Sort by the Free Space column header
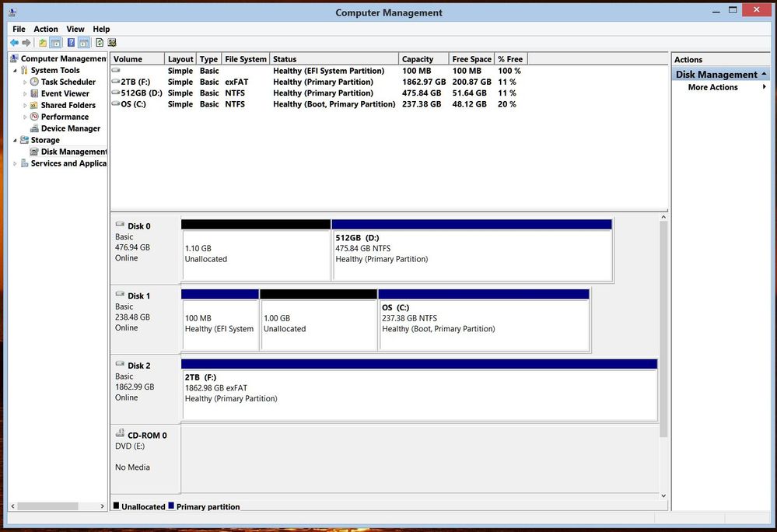 [x=472, y=59]
